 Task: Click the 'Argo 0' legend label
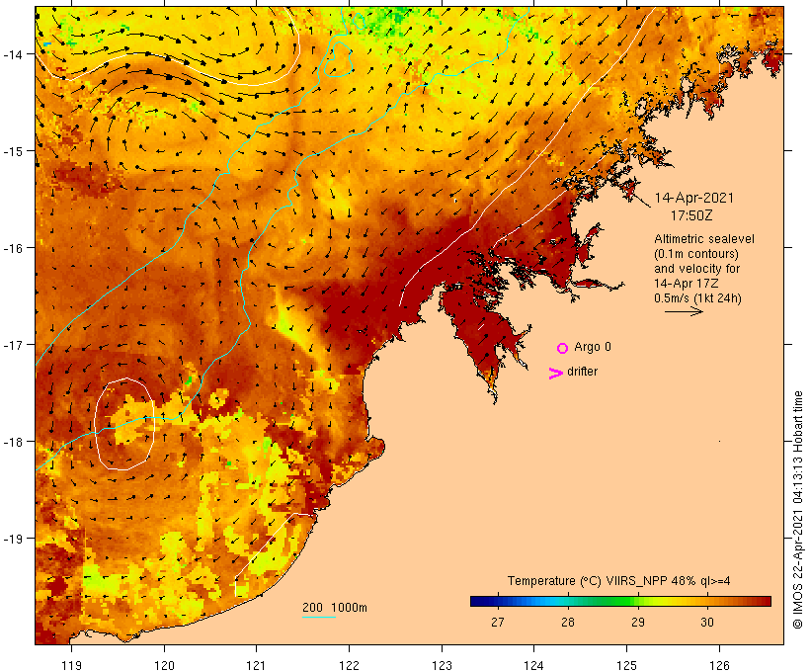point(593,347)
